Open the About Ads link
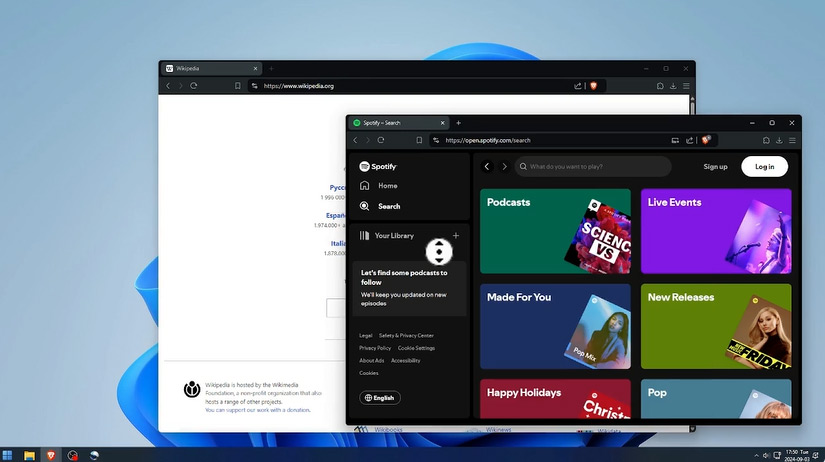 click(x=371, y=360)
